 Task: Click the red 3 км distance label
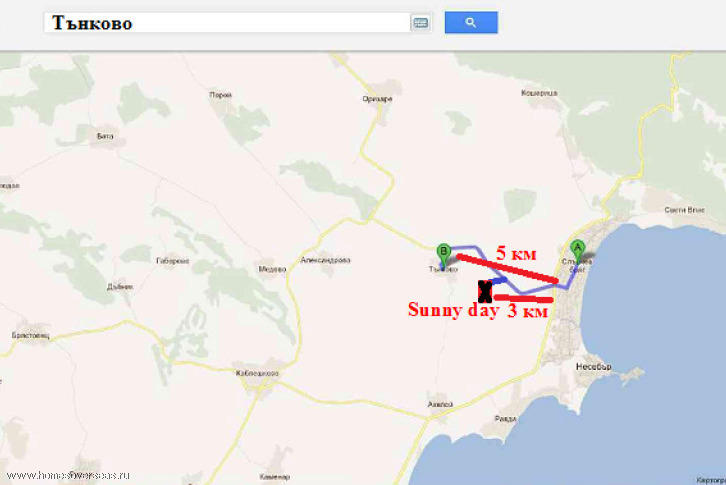click(526, 311)
